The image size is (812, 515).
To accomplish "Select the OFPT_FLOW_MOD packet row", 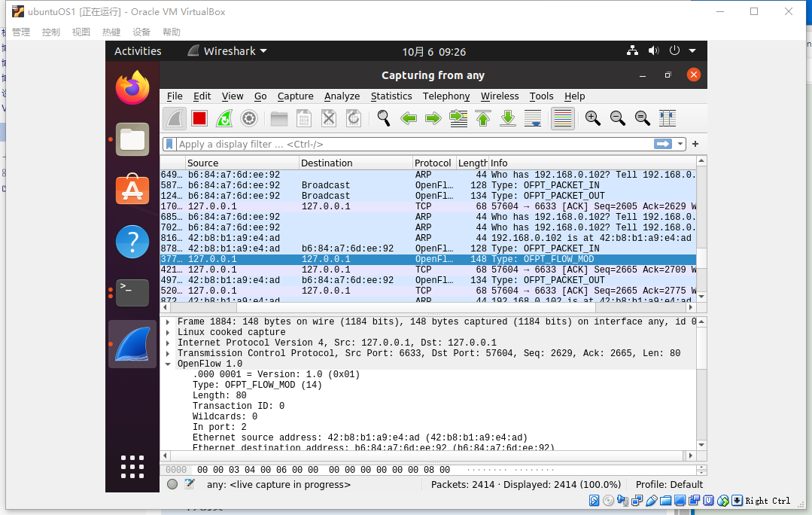I will [x=428, y=259].
